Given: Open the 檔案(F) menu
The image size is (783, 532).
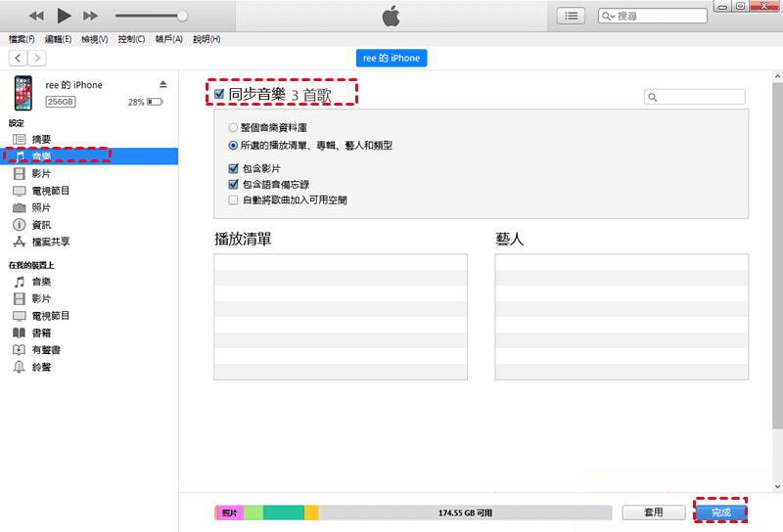Looking at the screenshot, I should (22, 39).
